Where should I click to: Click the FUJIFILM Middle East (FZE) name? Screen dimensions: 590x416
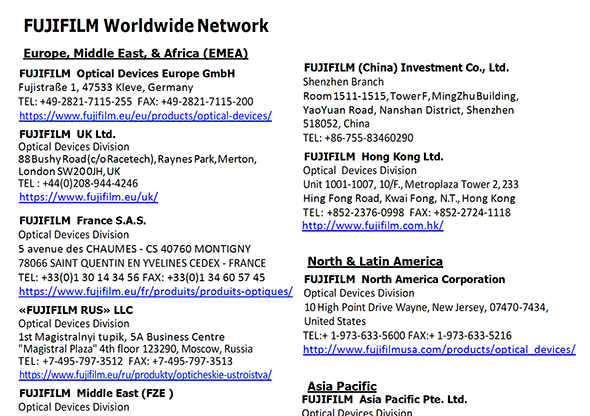(96, 393)
